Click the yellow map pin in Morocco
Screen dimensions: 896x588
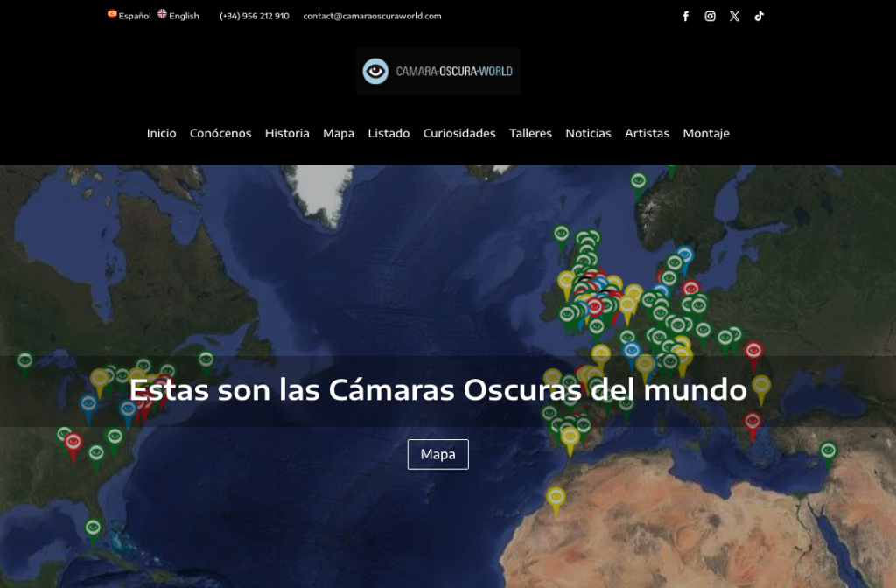pos(556,498)
